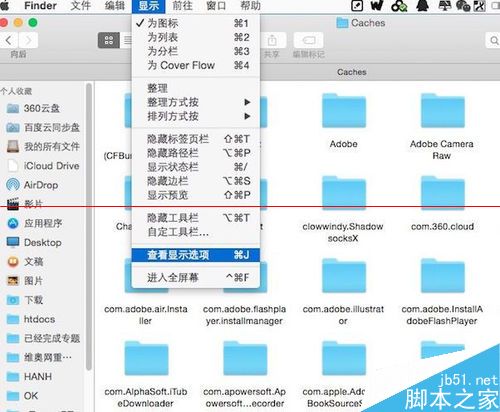
Task: Click the sidebar scrollbar
Action: (x=89, y=227)
